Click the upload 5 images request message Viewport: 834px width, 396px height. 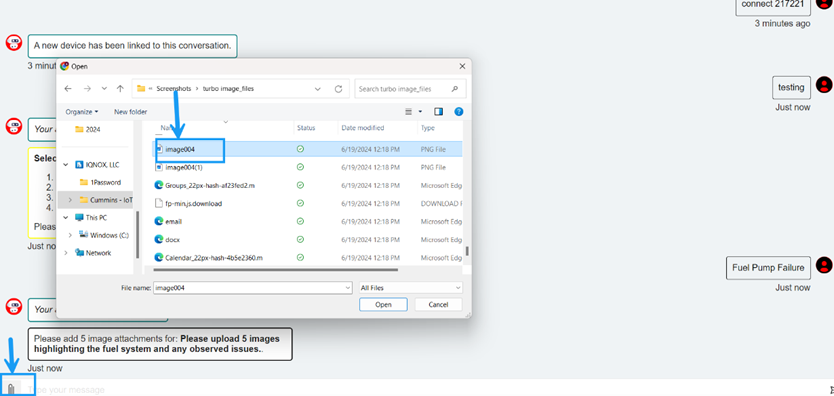pyautogui.click(x=160, y=344)
